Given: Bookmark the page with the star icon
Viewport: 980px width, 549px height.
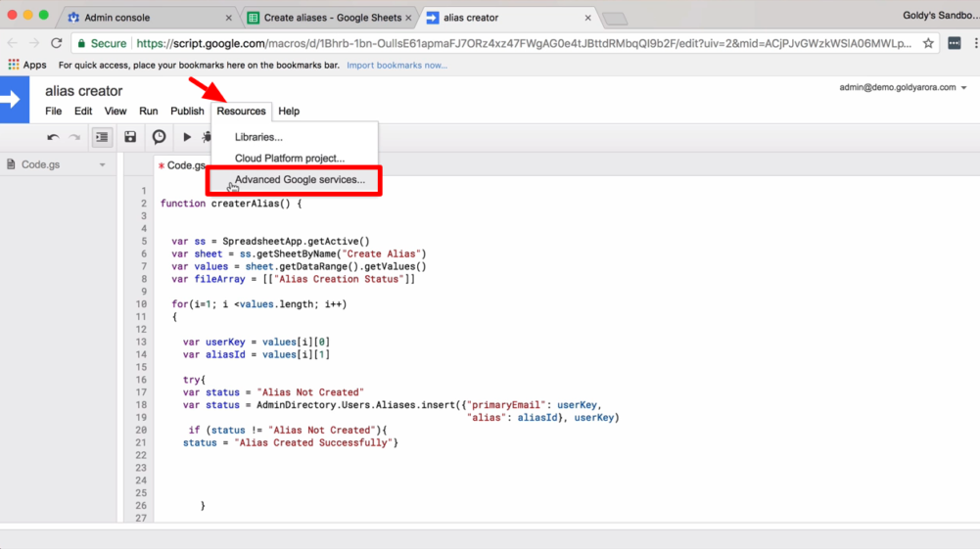Looking at the screenshot, I should pos(928,43).
